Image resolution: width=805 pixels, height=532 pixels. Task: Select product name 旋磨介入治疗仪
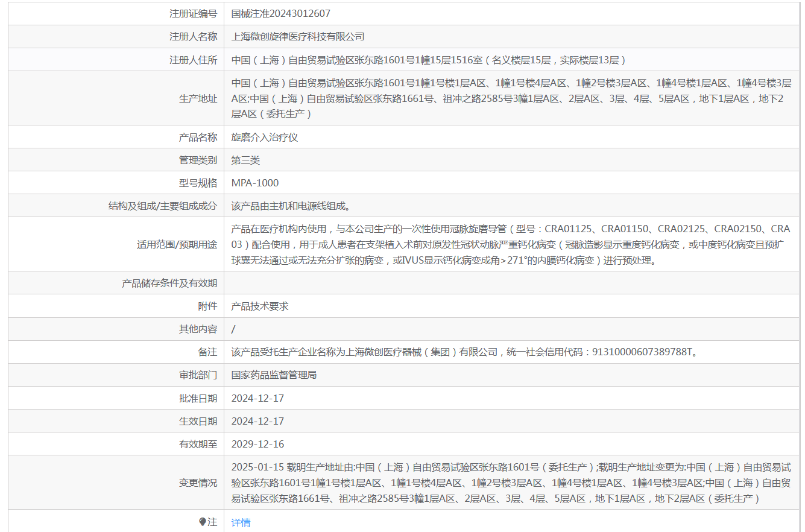coord(265,137)
